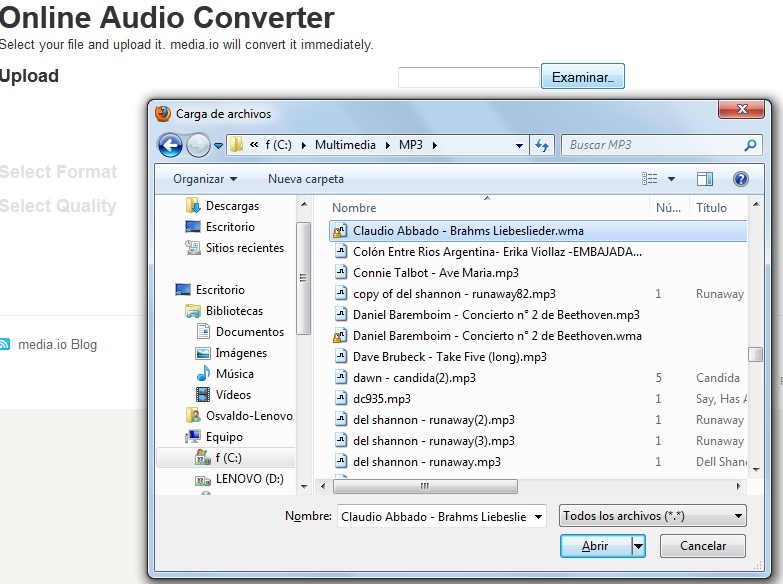Click the refresh icon beside the address bar
This screenshot has height=584, width=783.
(x=542, y=145)
